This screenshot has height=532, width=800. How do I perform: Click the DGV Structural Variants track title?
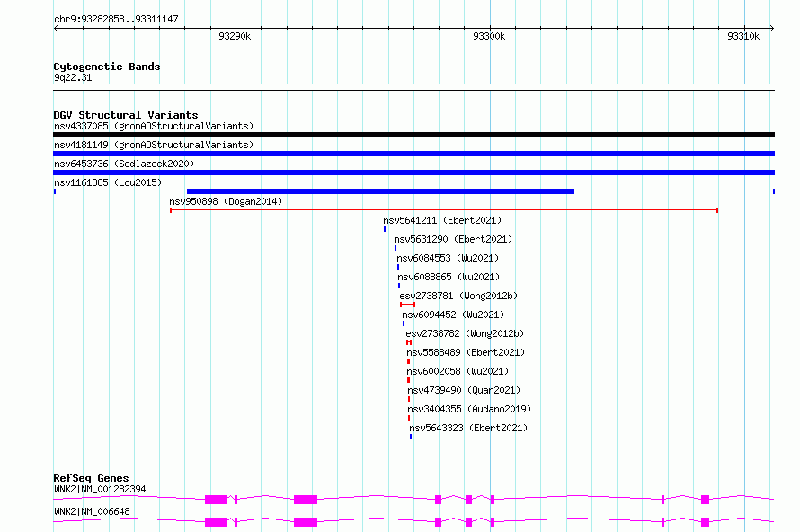point(126,115)
